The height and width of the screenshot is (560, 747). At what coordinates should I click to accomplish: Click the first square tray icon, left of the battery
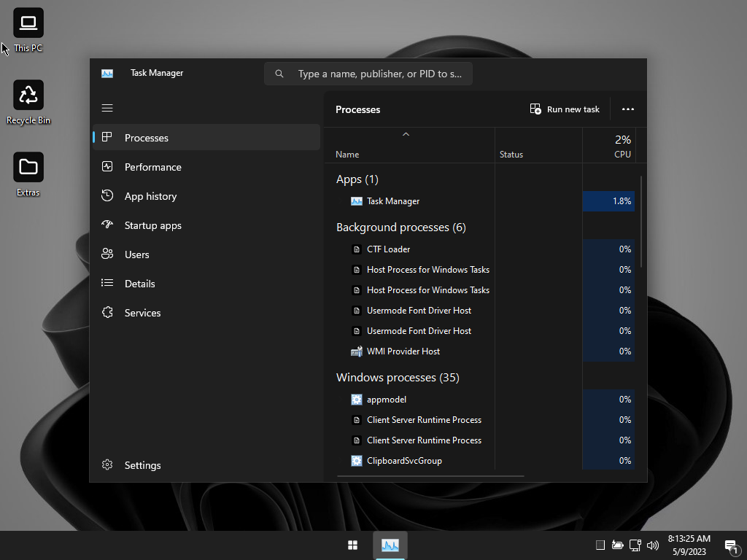600,545
